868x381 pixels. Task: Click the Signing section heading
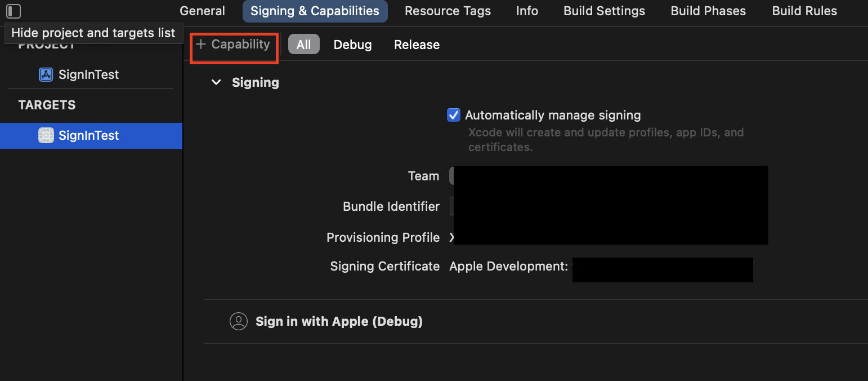pyautogui.click(x=256, y=82)
